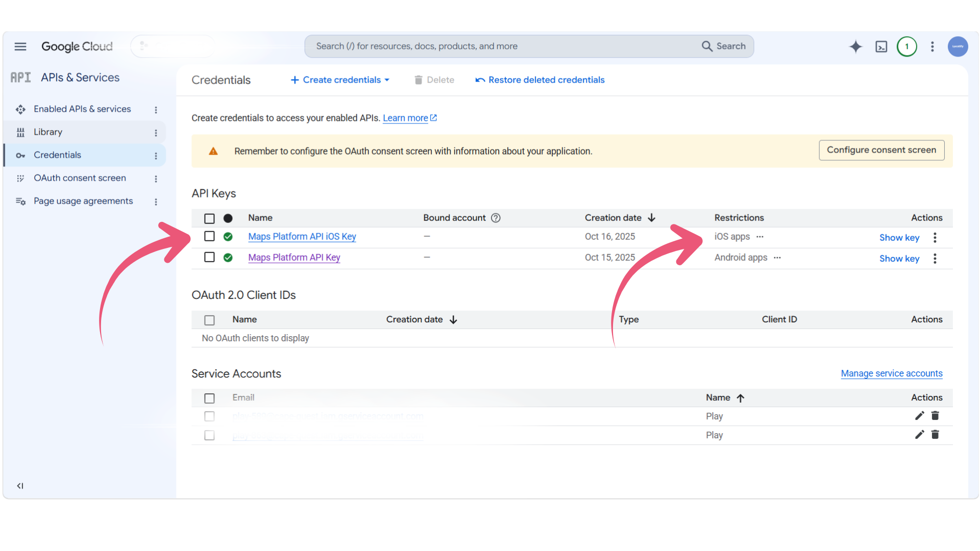Open more options for Enabled APIs & services

coord(156,110)
